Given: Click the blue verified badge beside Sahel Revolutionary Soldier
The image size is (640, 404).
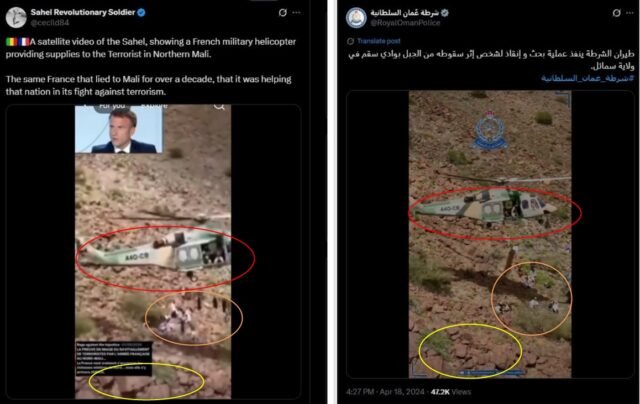Looking at the screenshot, I should click(x=141, y=12).
